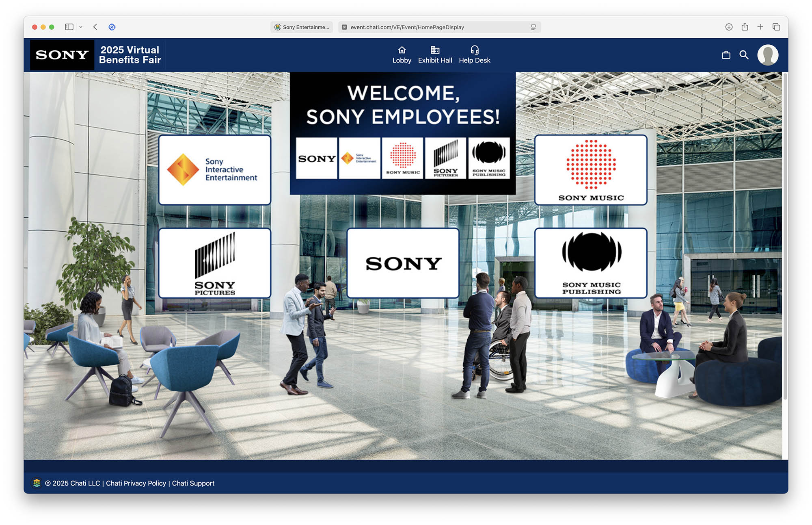Click the briefcase bag icon in header
Viewport: 812px width, 525px height.
click(x=726, y=55)
